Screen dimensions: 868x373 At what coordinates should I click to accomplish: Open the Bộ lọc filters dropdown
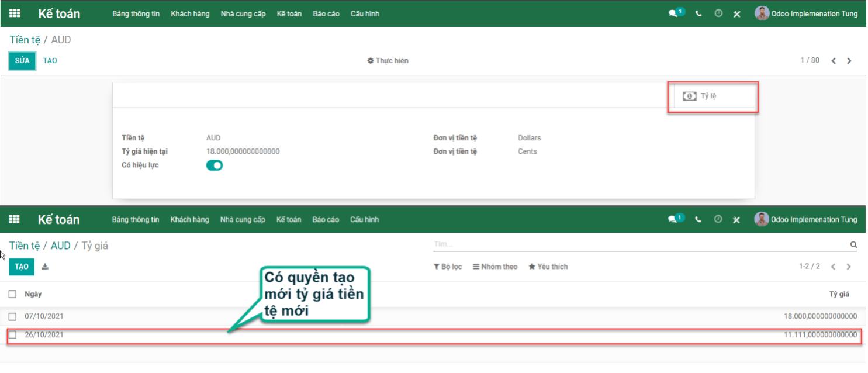[448, 267]
